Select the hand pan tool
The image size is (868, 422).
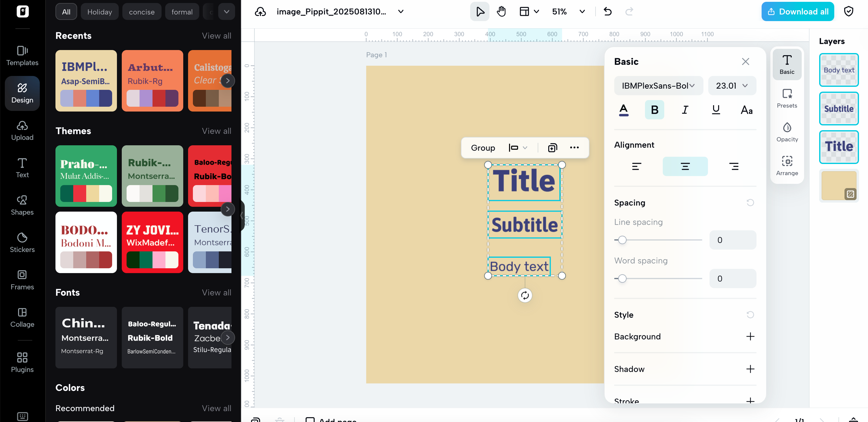(x=501, y=11)
